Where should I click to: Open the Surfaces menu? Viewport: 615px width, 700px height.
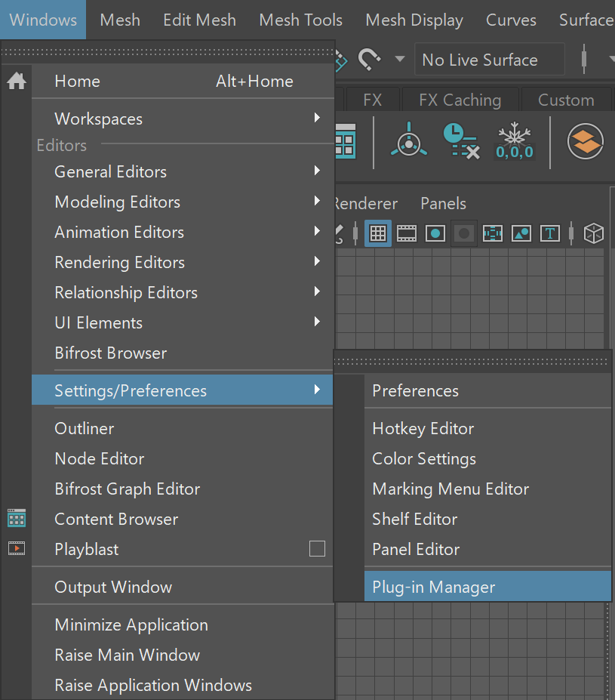pos(586,20)
